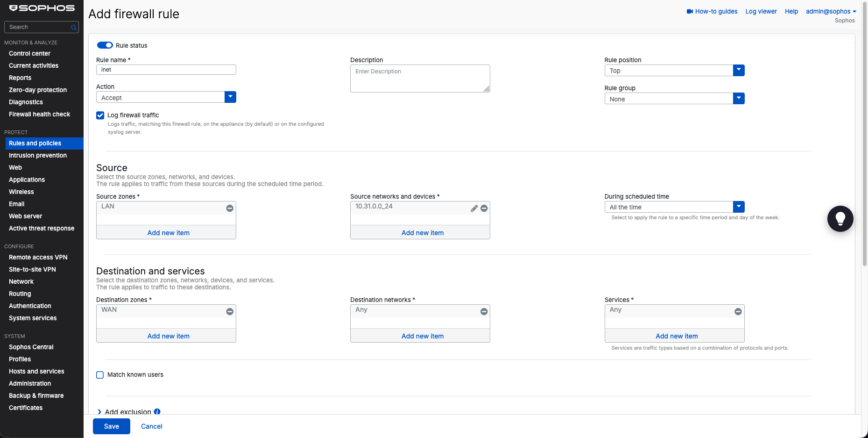Remove WAN from destination zones
Screen dimensions: 868x438
(230, 312)
